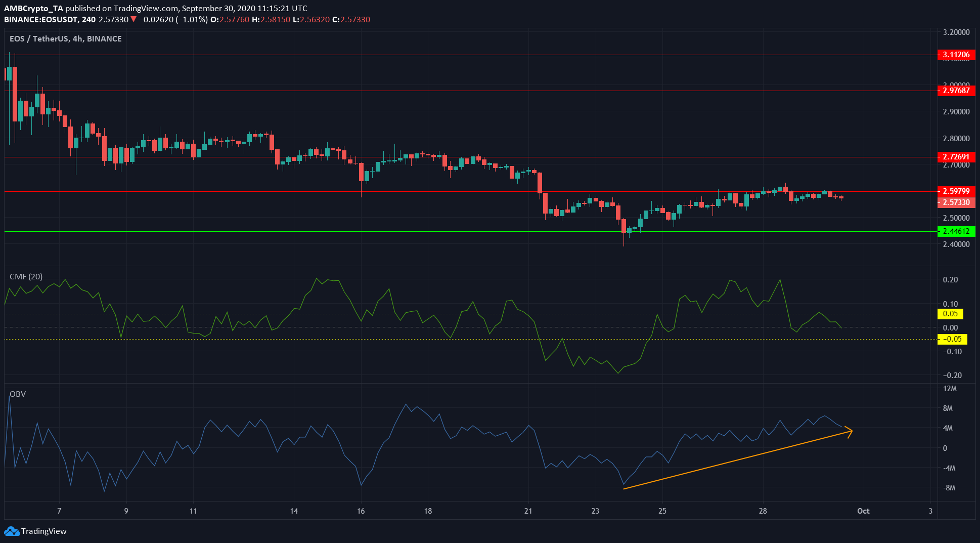Click the Oct label on the time axis

tap(863, 511)
